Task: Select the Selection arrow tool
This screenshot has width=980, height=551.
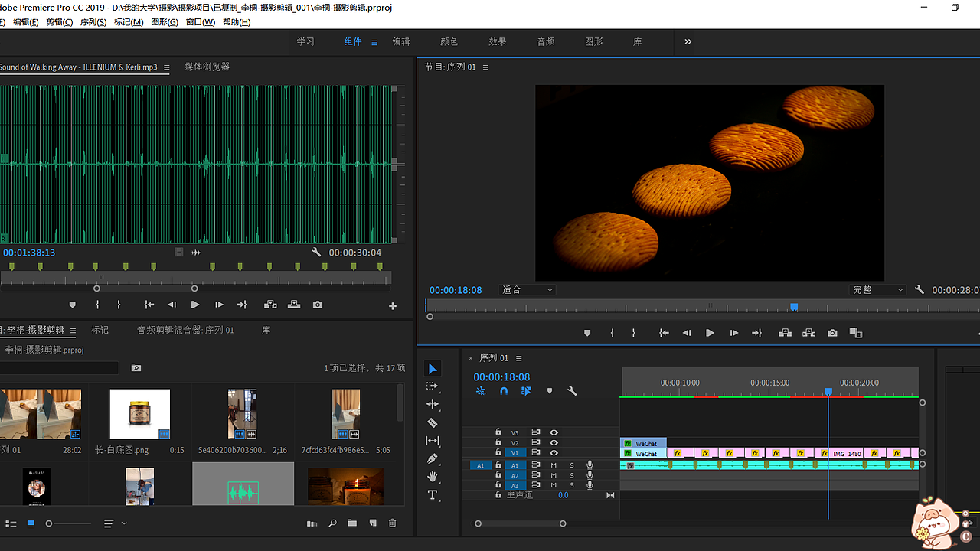Action: [x=433, y=369]
